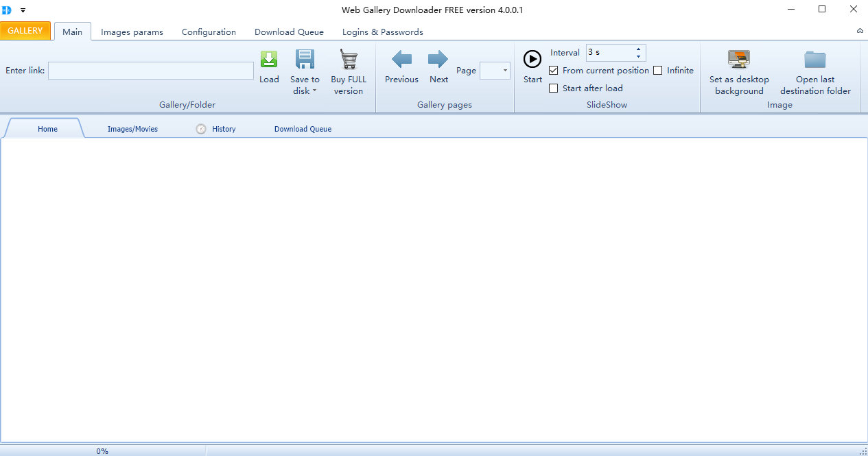Click the app logo in title bar
This screenshot has width=868, height=456.
7,10
